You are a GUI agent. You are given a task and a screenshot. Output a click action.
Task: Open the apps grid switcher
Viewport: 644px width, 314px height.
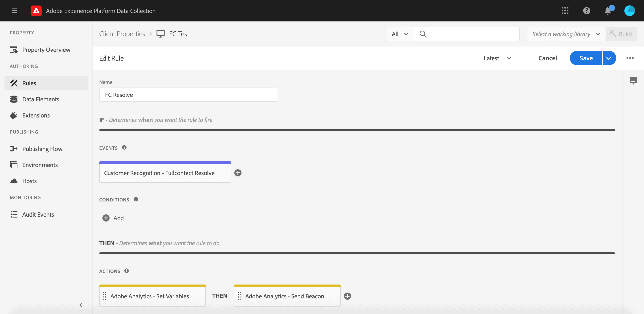(565, 11)
